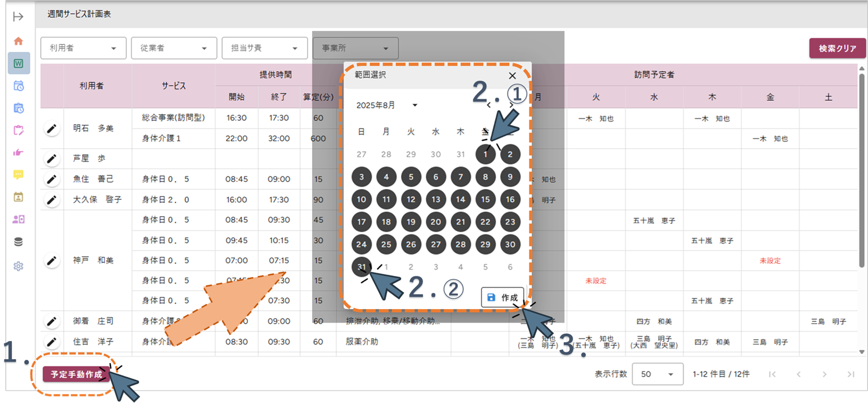Edit the 御着 庄司 row with its pencil icon

52,321
